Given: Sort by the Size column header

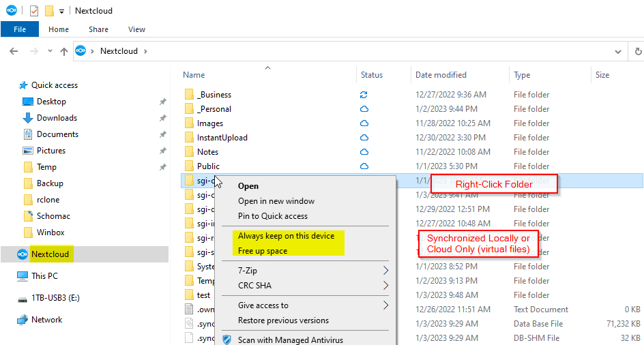Looking at the screenshot, I should tap(602, 75).
